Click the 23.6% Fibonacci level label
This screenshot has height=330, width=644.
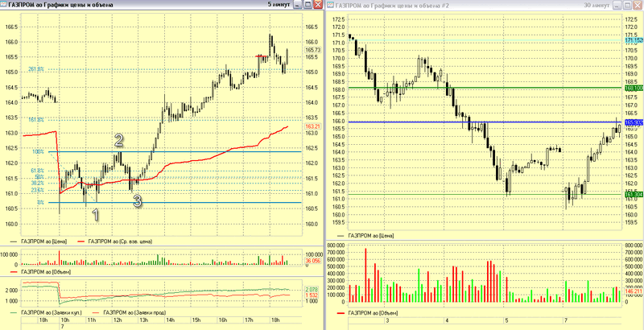click(x=38, y=191)
